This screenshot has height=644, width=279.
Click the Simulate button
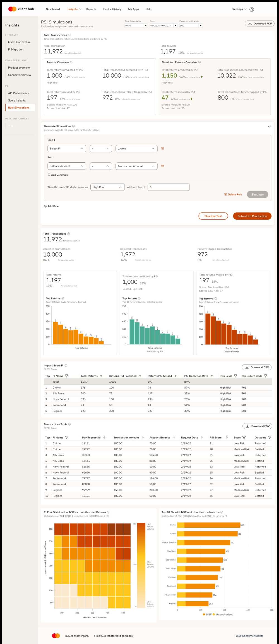pyautogui.click(x=258, y=194)
